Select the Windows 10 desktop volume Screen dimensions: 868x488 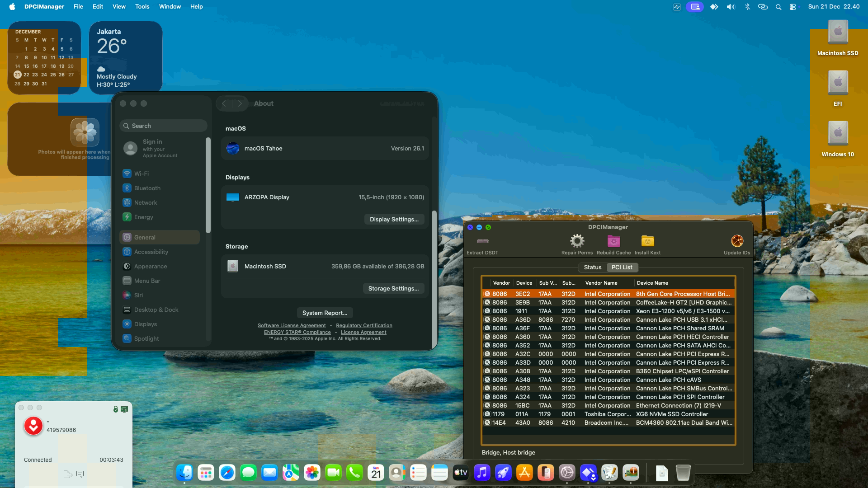pyautogui.click(x=838, y=140)
